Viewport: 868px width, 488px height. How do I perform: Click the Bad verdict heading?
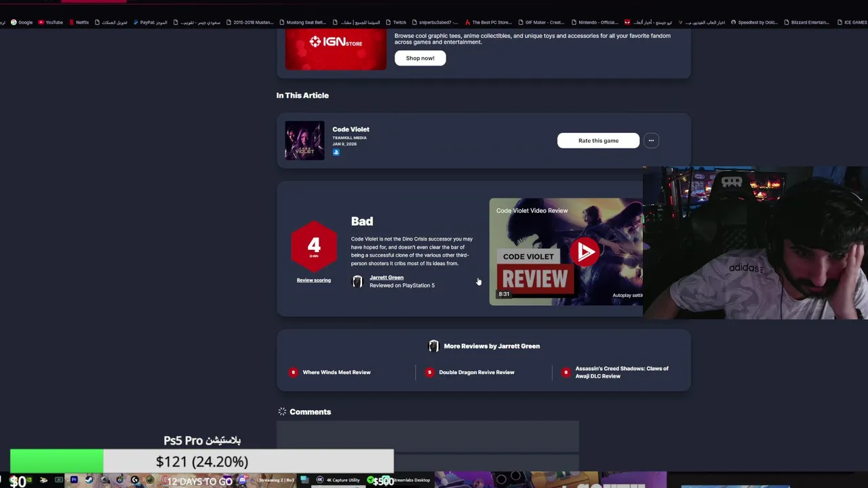[x=362, y=221]
